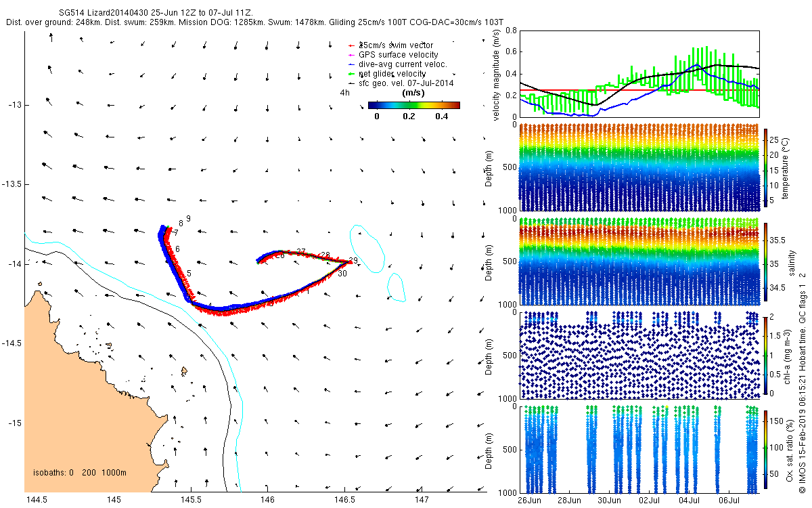Viewport: 812px width, 508px height.
Task: Click map latitude label '-14'
Action: click(x=15, y=263)
